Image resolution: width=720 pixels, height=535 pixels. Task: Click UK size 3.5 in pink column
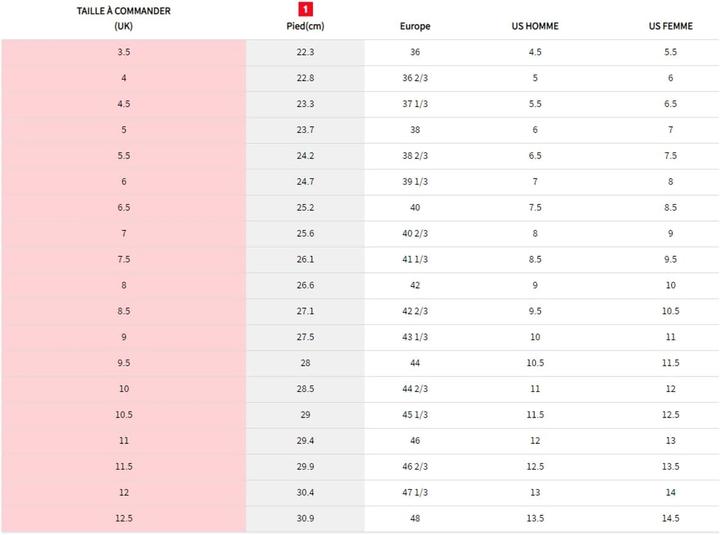click(x=123, y=52)
